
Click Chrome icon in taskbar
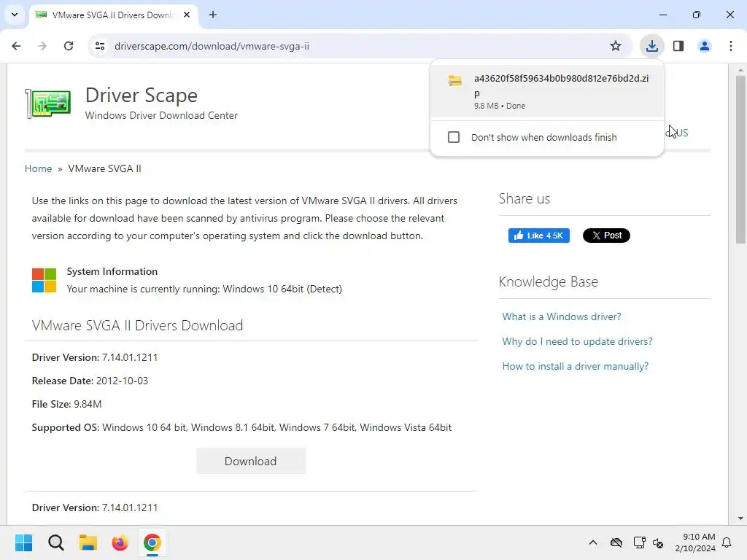tap(152, 542)
